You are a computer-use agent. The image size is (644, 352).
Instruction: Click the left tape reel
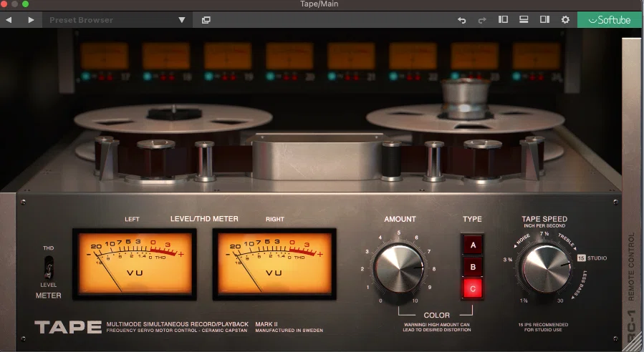click(173, 119)
